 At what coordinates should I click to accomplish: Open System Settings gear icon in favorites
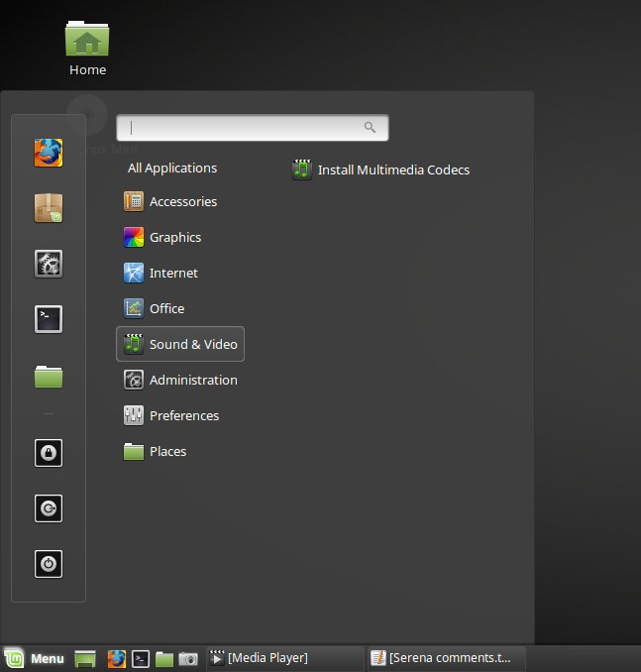(49, 264)
